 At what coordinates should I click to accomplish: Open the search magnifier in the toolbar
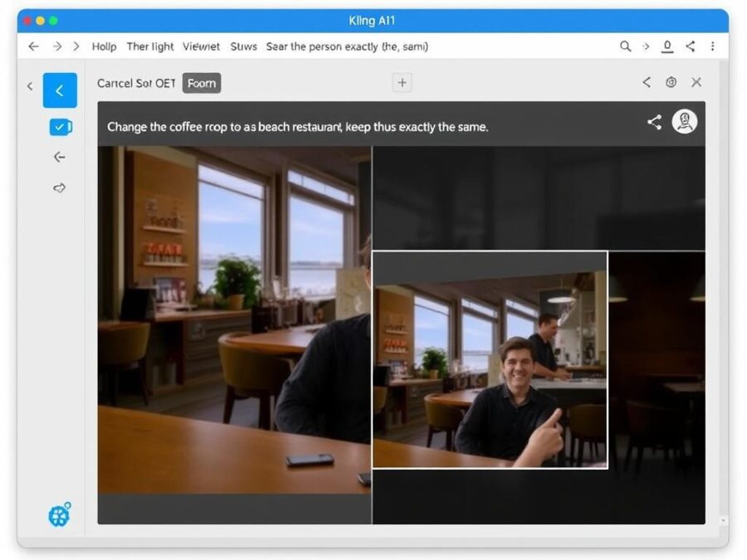point(625,47)
